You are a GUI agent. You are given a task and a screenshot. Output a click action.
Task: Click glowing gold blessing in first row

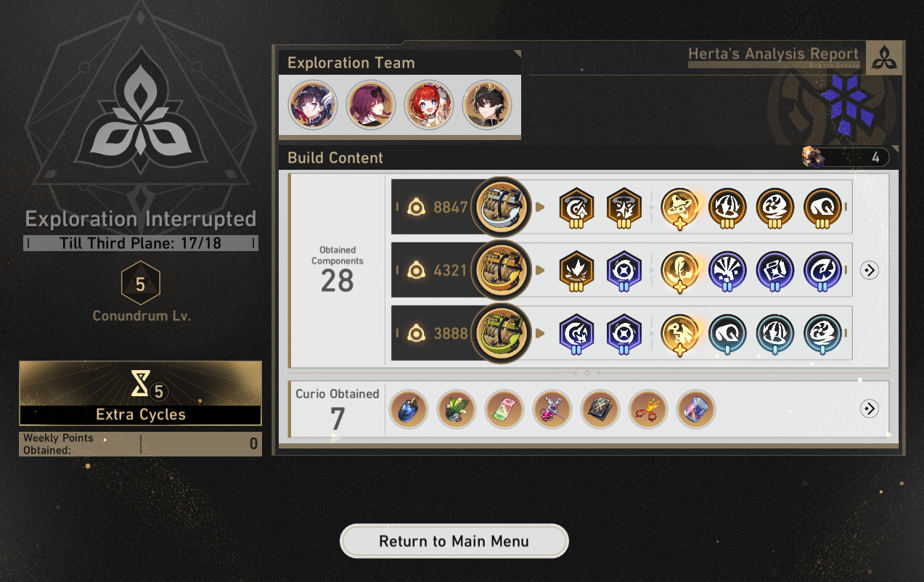[x=679, y=208]
